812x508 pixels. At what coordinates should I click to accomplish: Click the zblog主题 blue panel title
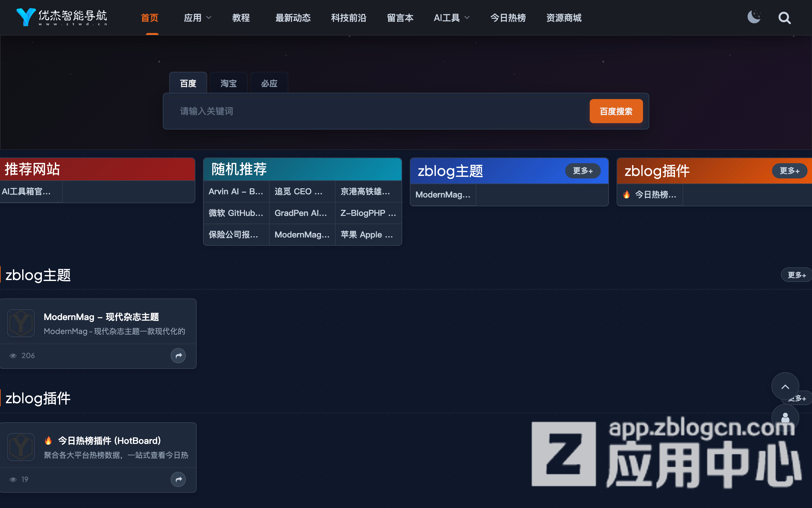[450, 171]
